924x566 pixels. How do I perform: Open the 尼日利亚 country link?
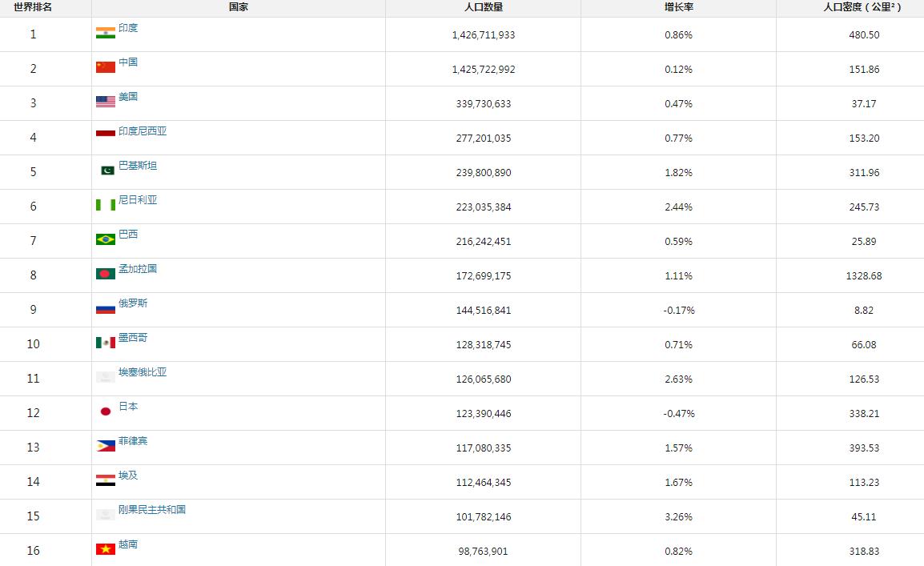[138, 200]
